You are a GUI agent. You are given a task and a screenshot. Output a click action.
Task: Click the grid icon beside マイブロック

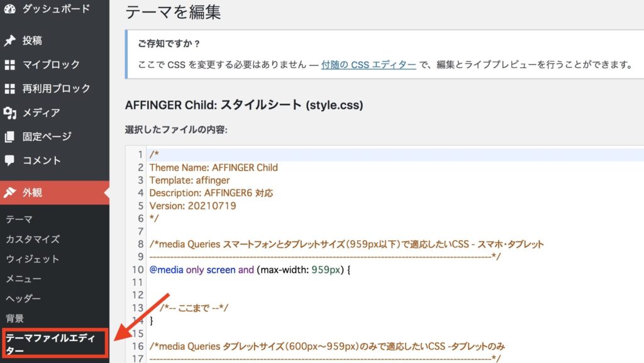pyautogui.click(x=10, y=64)
